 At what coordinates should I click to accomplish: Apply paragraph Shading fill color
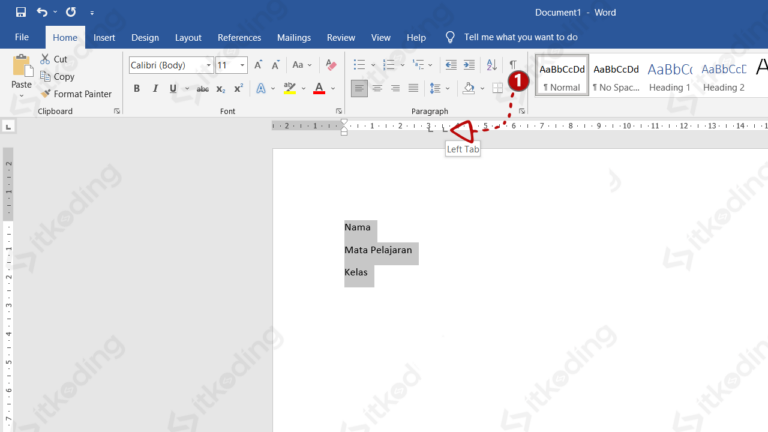(469, 88)
